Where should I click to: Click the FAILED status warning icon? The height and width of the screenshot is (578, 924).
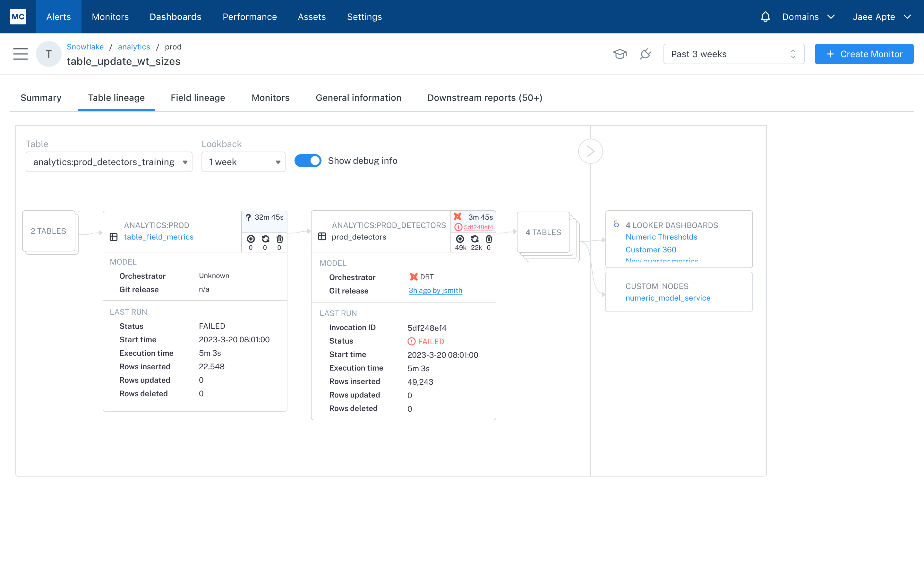(411, 341)
